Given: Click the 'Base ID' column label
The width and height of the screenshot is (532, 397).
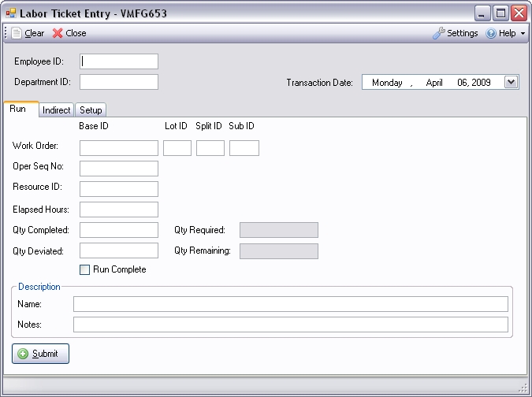Looking at the screenshot, I should [94, 126].
